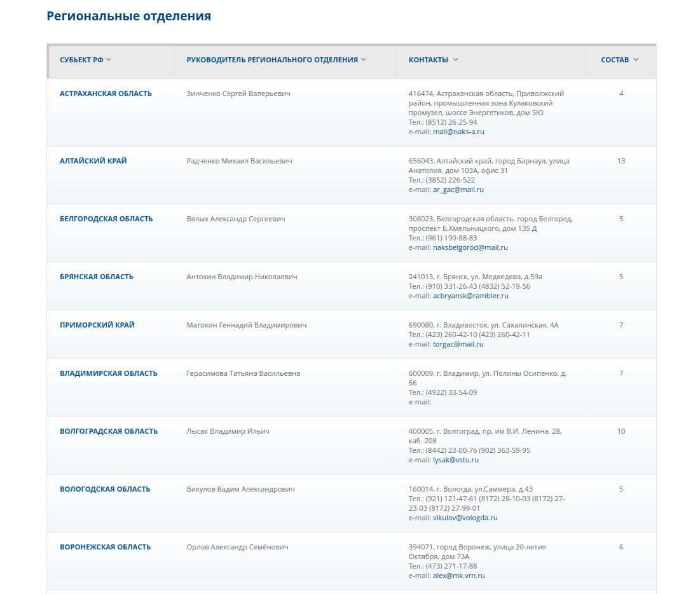Open Волгоградская область region link
This screenshot has width=700, height=594.
pos(109,431)
